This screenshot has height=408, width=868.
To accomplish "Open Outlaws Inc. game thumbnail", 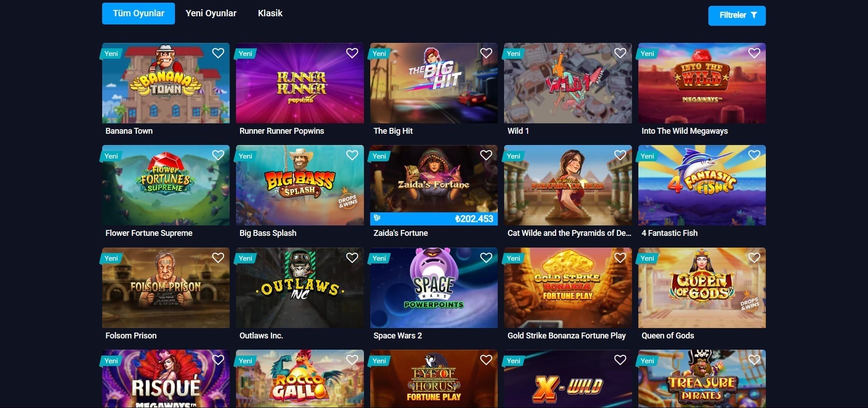I will pos(300,288).
